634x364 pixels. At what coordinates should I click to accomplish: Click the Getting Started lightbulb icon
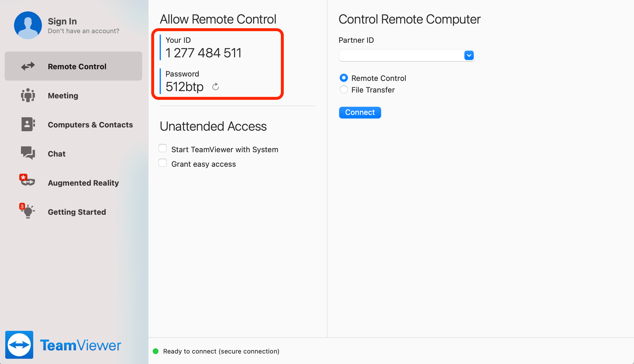[x=28, y=212]
